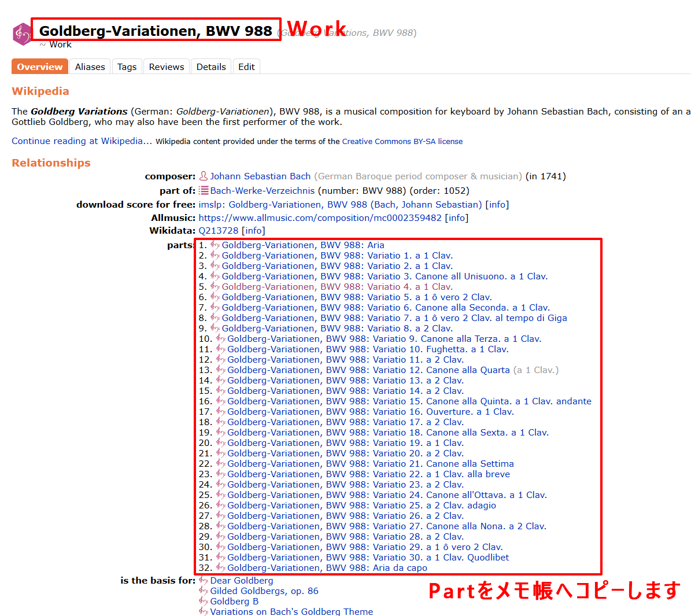This screenshot has height=616, width=691.
Task: Open part link Variatio 15. Canone alla Quinta
Action: pos(409,401)
